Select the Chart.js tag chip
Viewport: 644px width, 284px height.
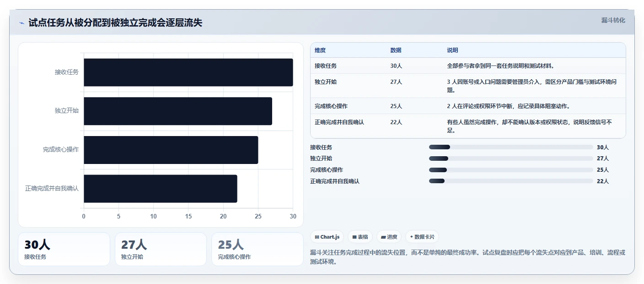[327, 237]
